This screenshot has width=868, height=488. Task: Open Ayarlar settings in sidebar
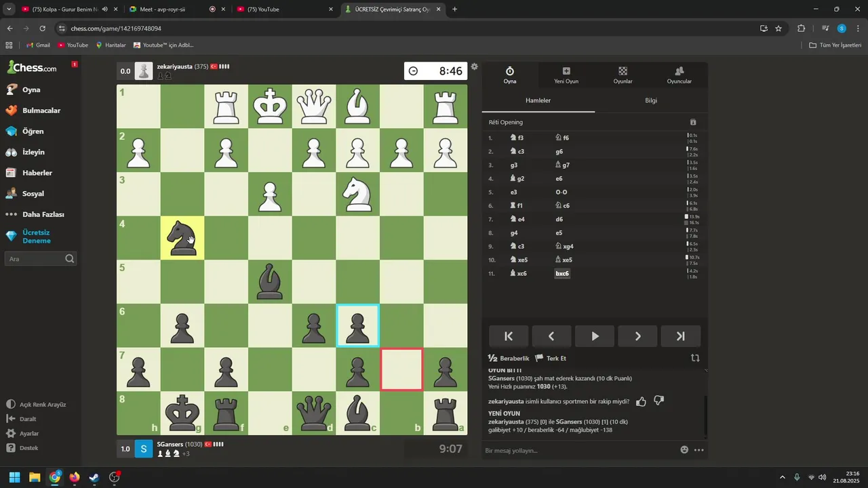pos(41,433)
